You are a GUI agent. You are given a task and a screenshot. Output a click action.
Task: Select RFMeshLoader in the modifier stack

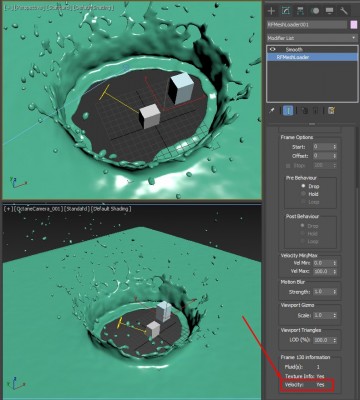click(x=312, y=57)
